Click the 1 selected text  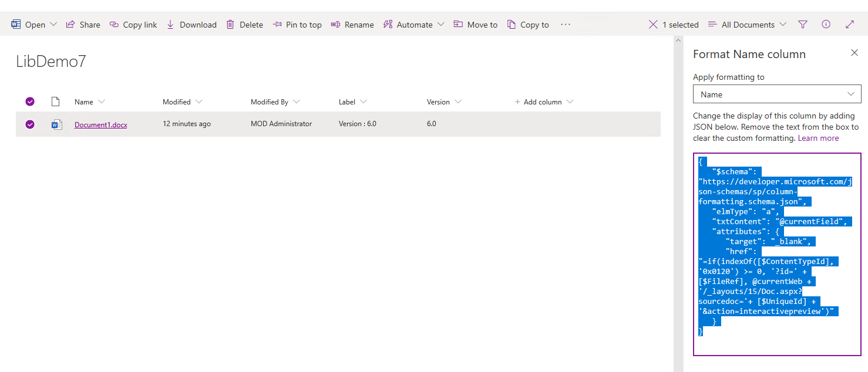coord(681,25)
